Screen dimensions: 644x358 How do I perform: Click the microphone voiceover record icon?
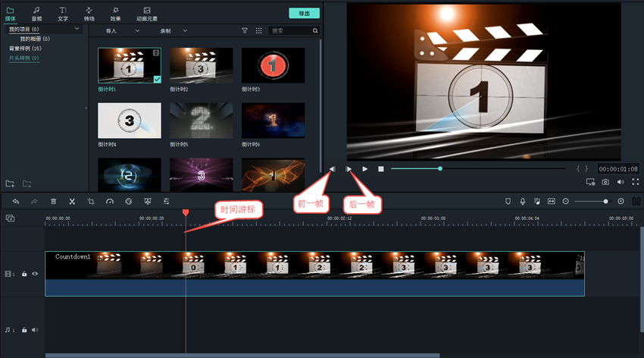tap(523, 202)
